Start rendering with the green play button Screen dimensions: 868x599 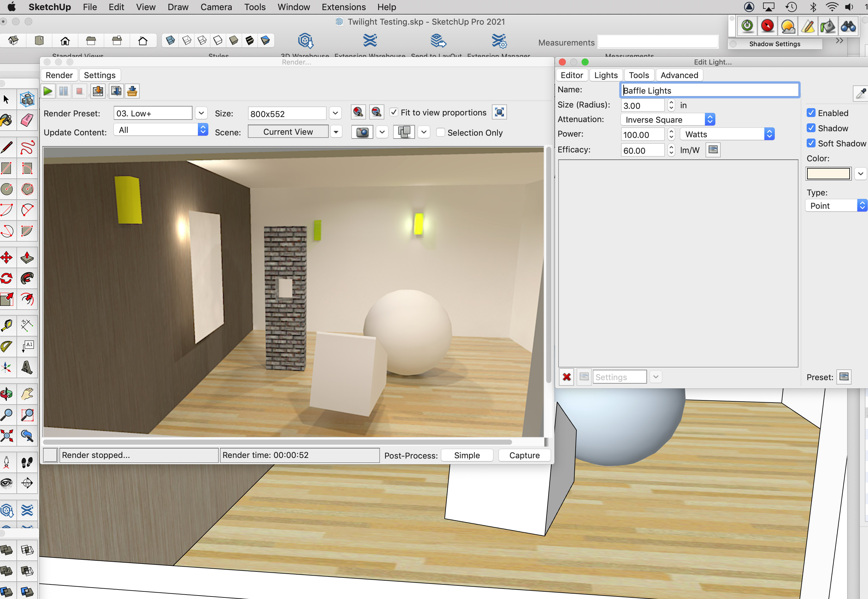point(48,91)
